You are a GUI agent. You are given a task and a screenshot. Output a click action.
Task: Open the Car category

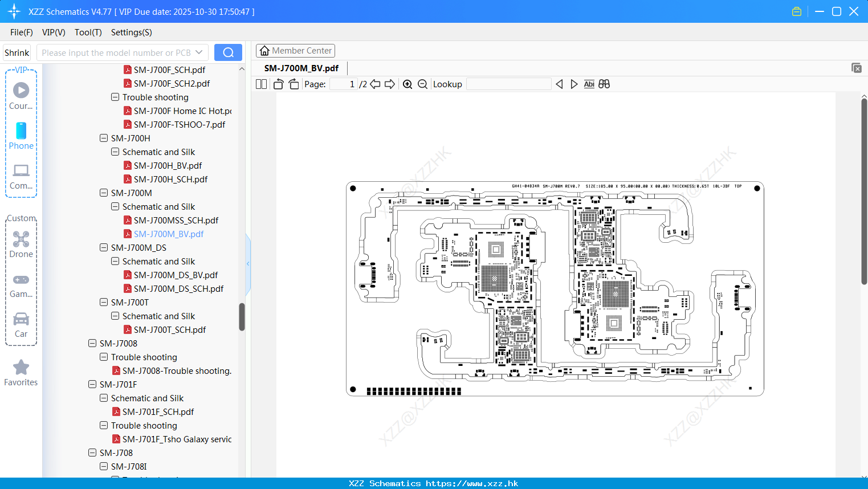(x=21, y=319)
